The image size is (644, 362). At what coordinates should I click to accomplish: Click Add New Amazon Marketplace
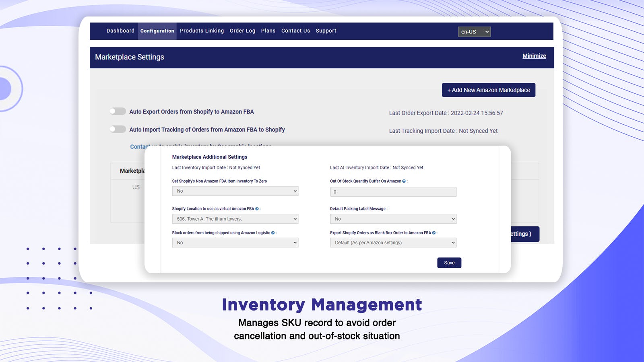488,90
